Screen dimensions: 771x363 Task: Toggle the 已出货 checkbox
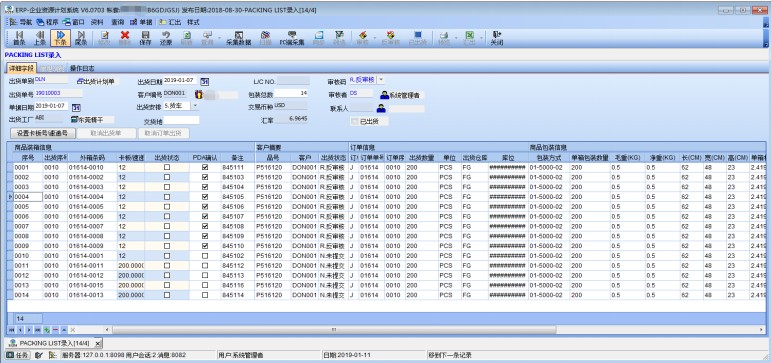coord(355,121)
